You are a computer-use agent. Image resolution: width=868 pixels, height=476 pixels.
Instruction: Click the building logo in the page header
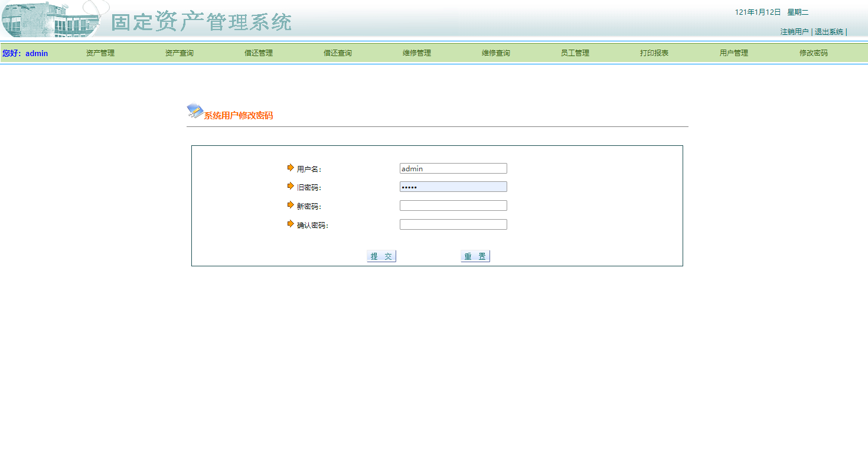[50, 21]
